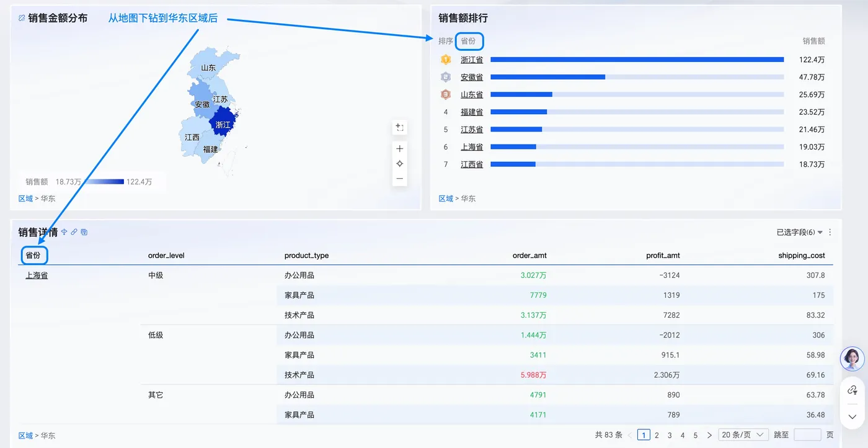
Task: Click 区域 breadcrumb in the map card
Action: 25,199
